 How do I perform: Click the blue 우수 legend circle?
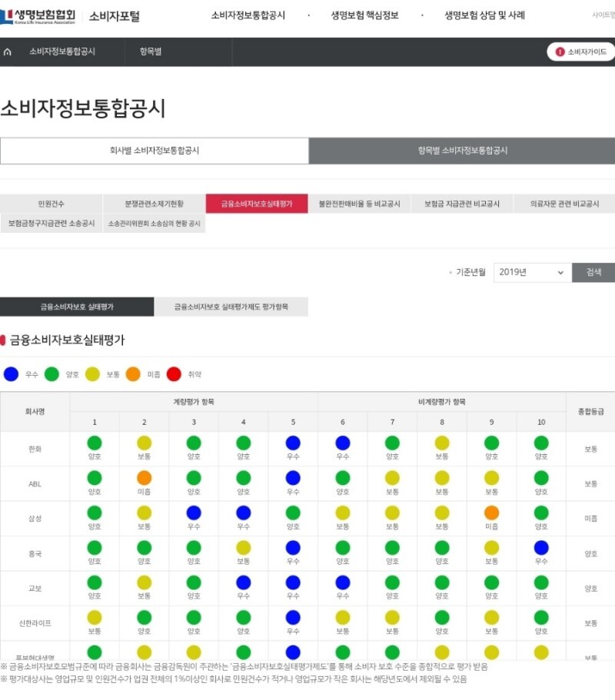tap(12, 374)
